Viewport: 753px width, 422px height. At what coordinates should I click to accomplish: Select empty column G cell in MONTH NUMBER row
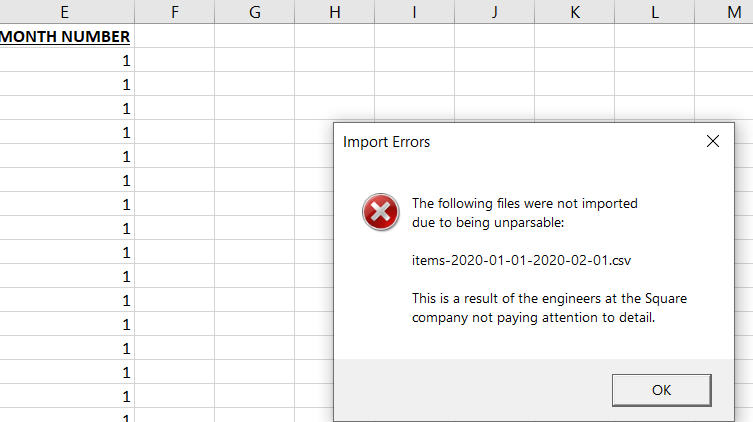(x=254, y=36)
